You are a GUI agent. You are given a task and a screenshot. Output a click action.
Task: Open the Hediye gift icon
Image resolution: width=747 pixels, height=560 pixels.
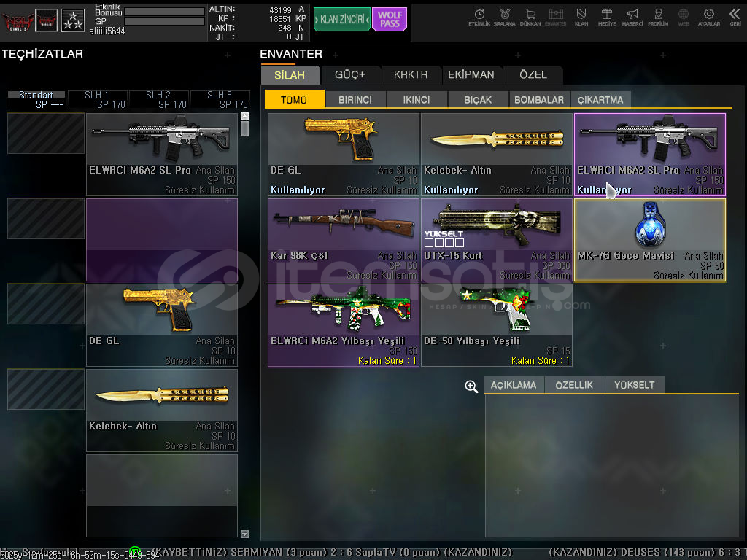[606, 17]
